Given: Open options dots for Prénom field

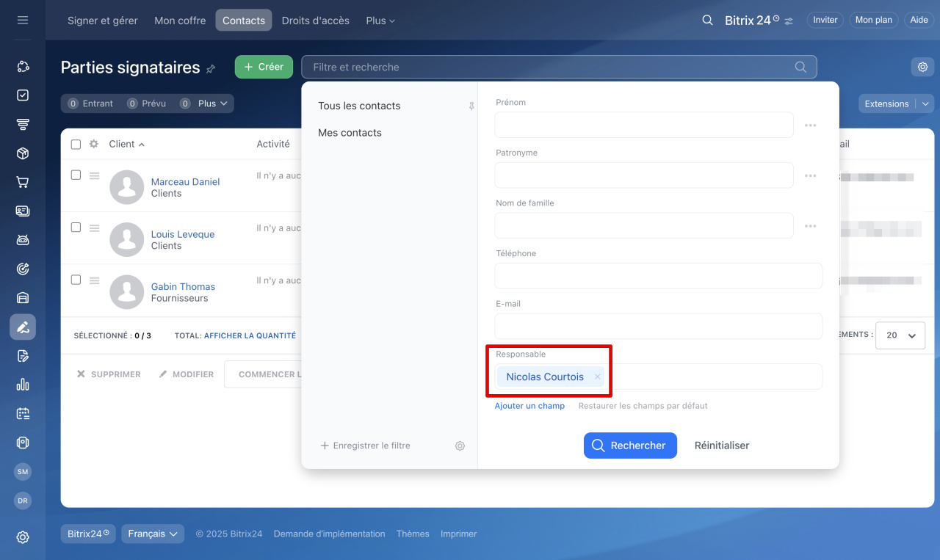Looking at the screenshot, I should pyautogui.click(x=810, y=126).
